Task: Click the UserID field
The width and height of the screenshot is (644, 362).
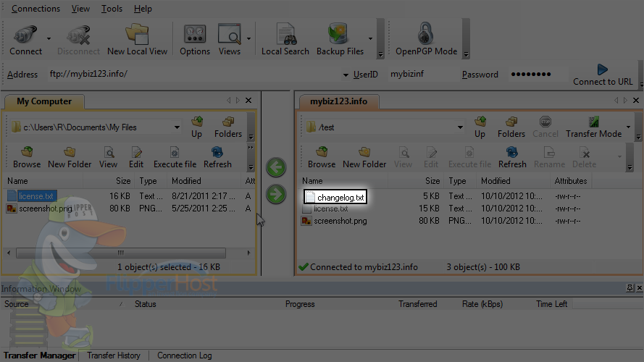Action: 422,75
